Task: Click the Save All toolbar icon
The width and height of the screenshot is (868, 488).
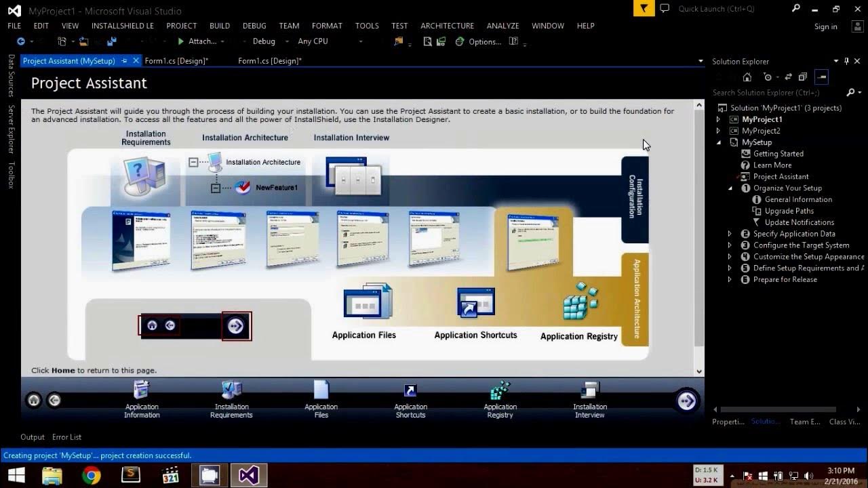Action: click(x=111, y=41)
